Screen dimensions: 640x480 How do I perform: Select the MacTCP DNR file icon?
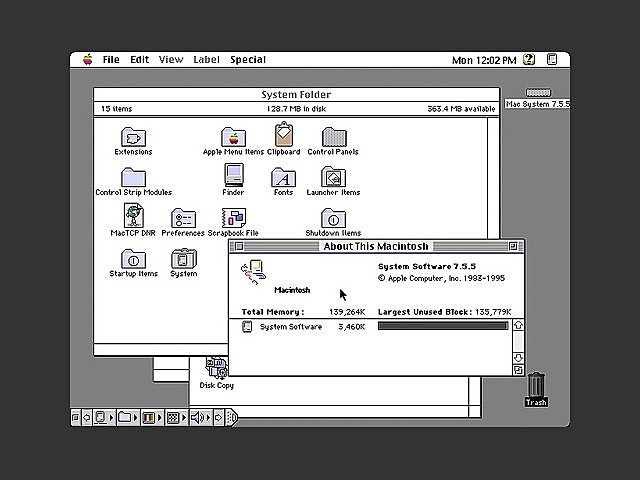[x=133, y=216]
